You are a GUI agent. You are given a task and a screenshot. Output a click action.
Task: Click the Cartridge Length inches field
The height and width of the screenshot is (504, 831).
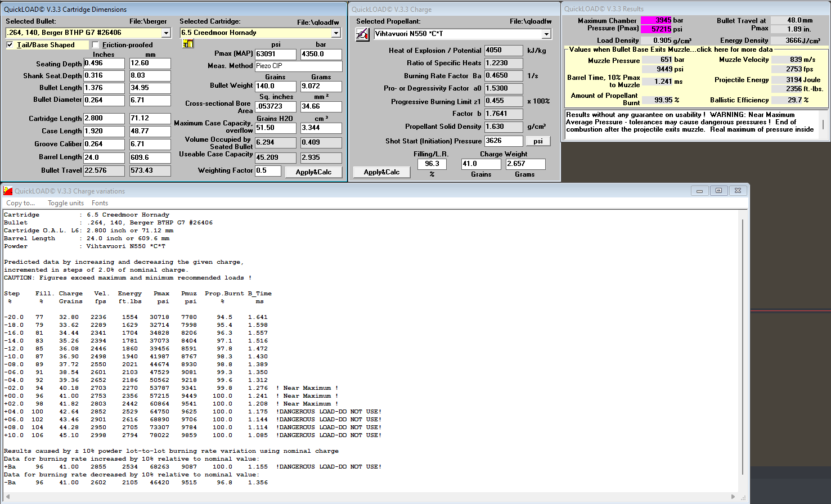[104, 119]
